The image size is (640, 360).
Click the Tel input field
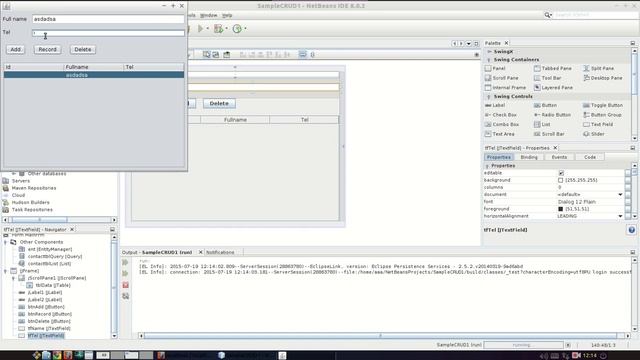(x=108, y=33)
